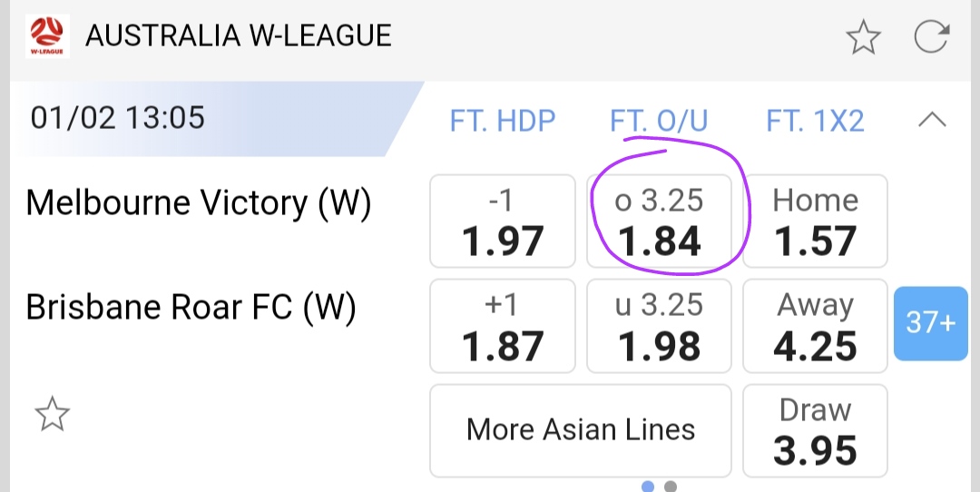The height and width of the screenshot is (492, 980).
Task: Pick under 3.25 goals at 1.98
Action: pyautogui.click(x=659, y=326)
